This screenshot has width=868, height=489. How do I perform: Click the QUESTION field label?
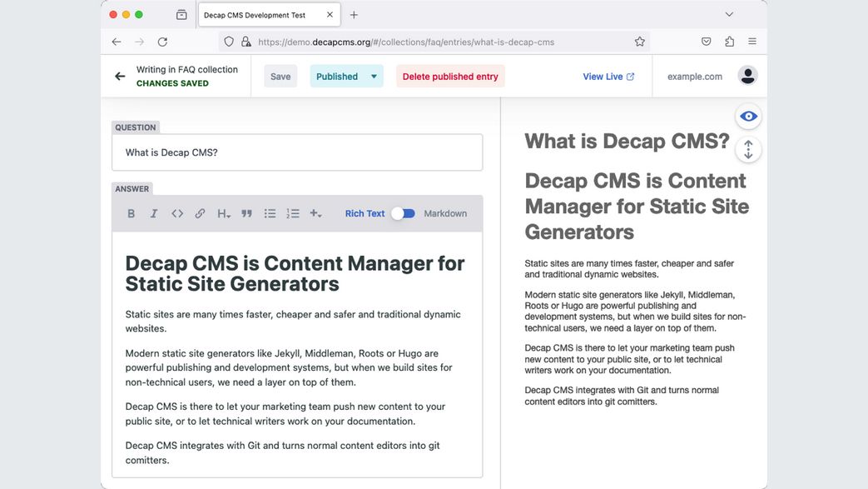click(136, 127)
